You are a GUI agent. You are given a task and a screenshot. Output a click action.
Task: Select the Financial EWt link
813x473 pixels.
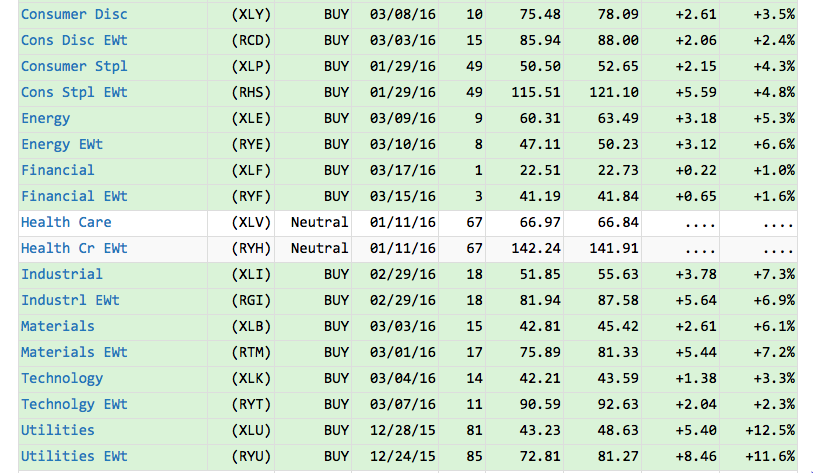pos(74,196)
